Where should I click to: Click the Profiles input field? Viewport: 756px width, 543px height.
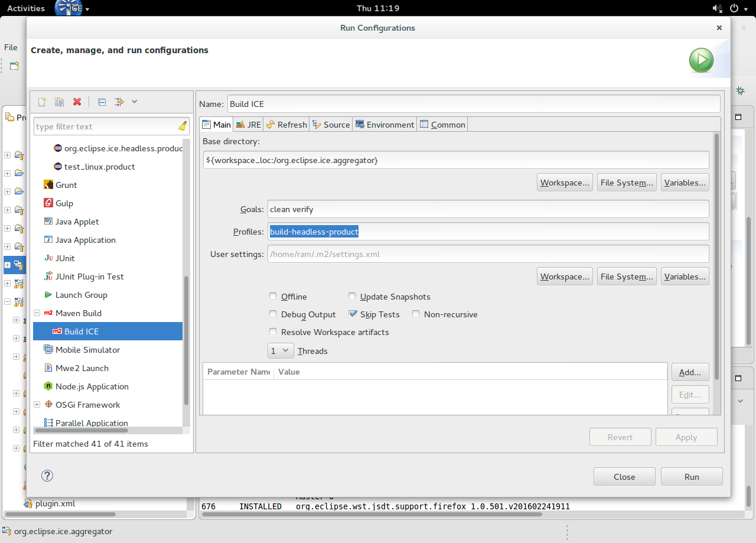(488, 232)
